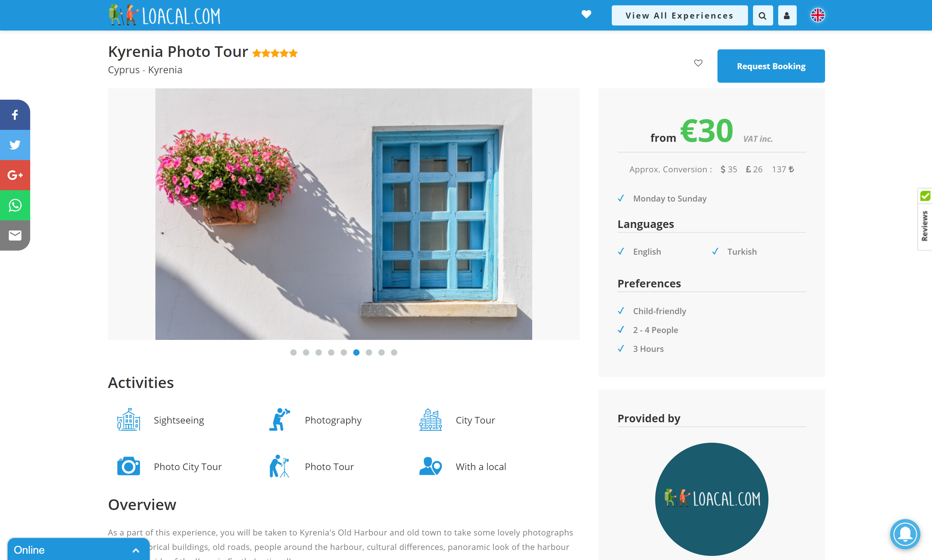Click the white heart favorites icon in header
The height and width of the screenshot is (560, 932).
tap(586, 14)
